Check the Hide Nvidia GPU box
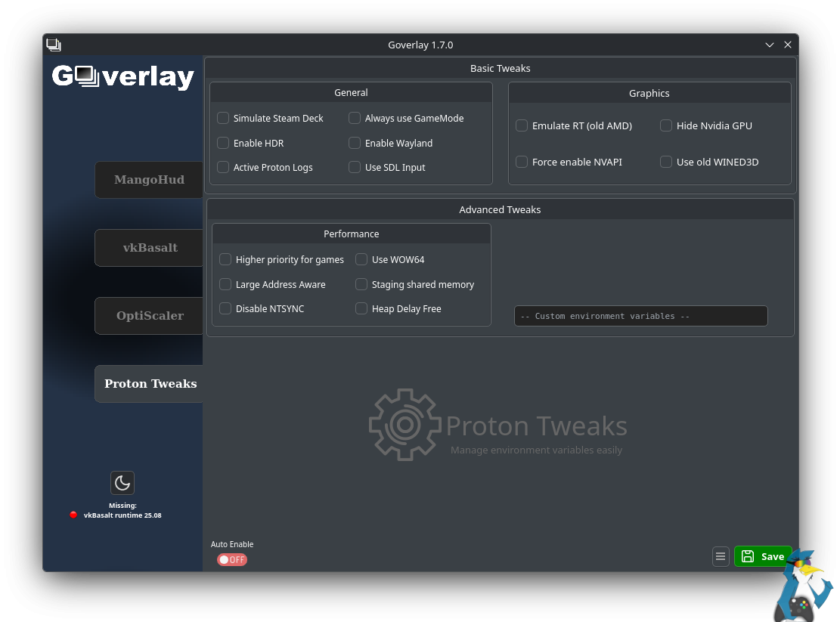The width and height of the screenshot is (840, 622). [x=666, y=125]
